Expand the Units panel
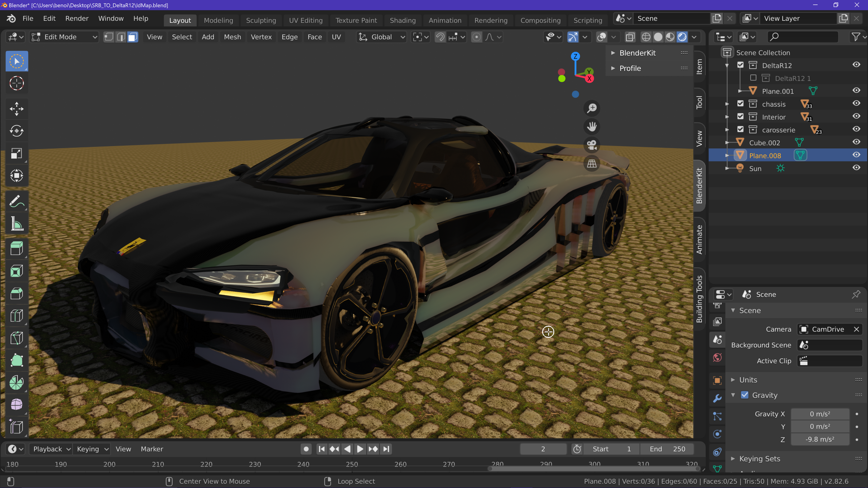 coord(748,380)
